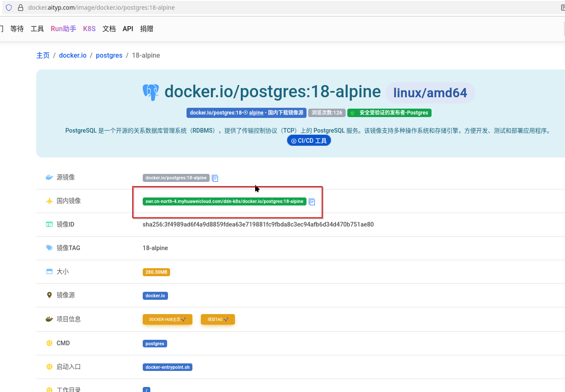The width and height of the screenshot is (565, 392).
Task: Click the 280.30MB size badge
Action: tap(156, 272)
